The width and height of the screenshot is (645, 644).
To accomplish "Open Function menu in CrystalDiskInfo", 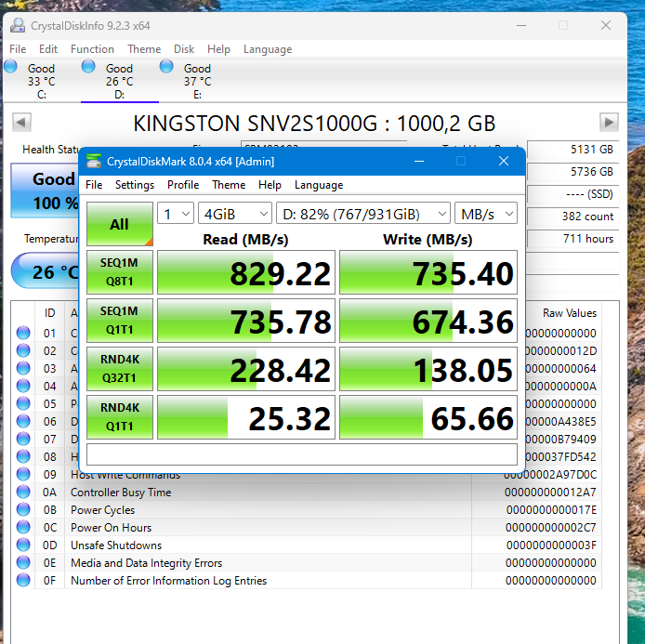I will point(92,49).
